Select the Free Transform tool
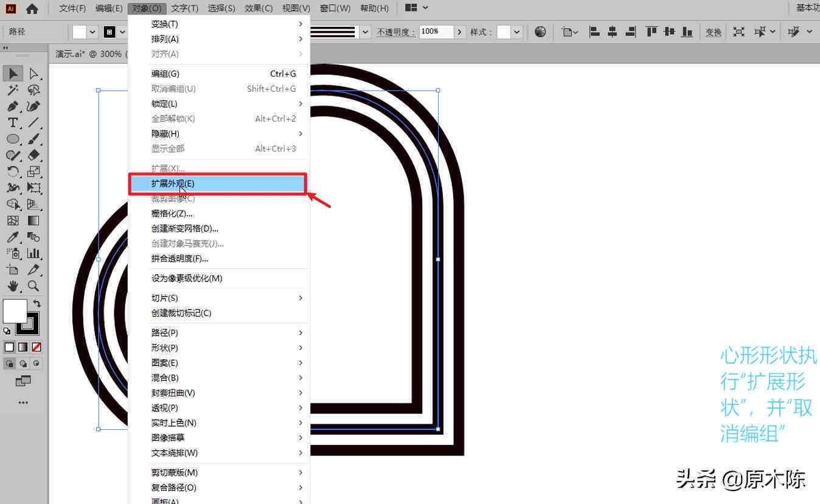The width and height of the screenshot is (820, 504). click(x=34, y=188)
